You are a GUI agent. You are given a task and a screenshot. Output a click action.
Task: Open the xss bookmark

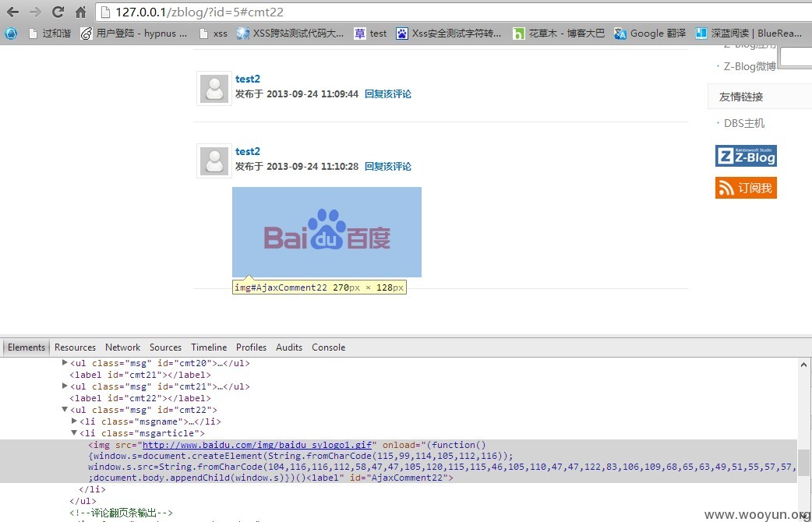tap(214, 34)
